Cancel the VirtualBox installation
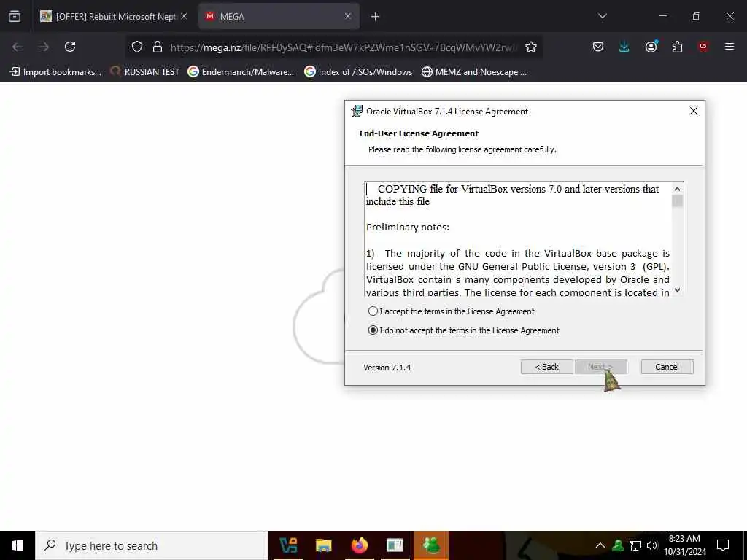 [x=667, y=367]
